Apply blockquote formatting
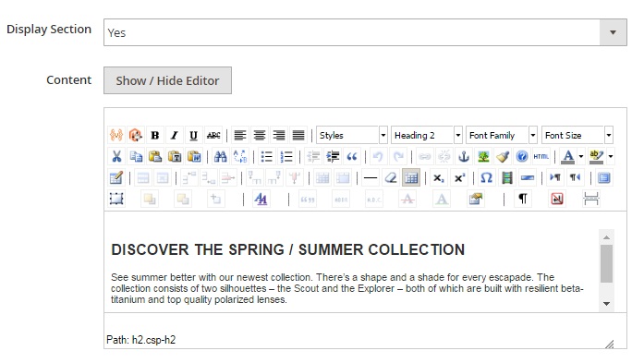Screen dimensions: 644x363 pos(352,156)
